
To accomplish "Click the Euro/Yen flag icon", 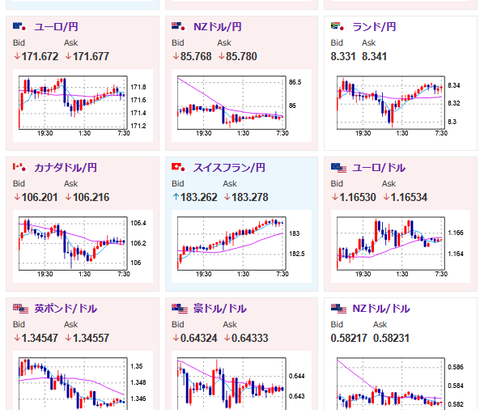I will pyautogui.click(x=19, y=27).
